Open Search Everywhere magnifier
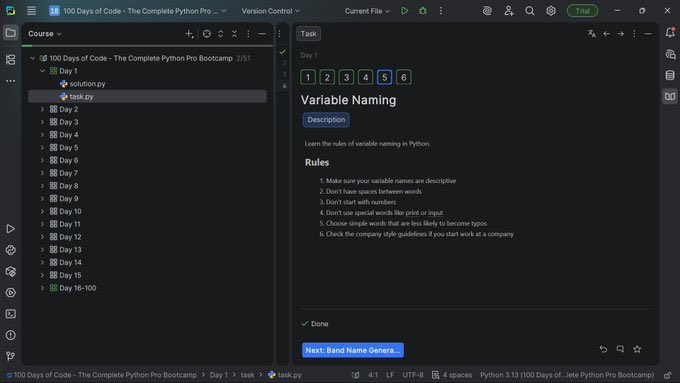The width and height of the screenshot is (680, 383). point(530,11)
